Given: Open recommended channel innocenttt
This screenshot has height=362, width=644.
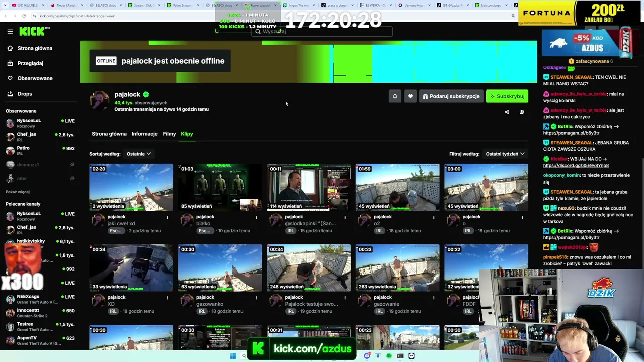Looking at the screenshot, I should coord(40,313).
